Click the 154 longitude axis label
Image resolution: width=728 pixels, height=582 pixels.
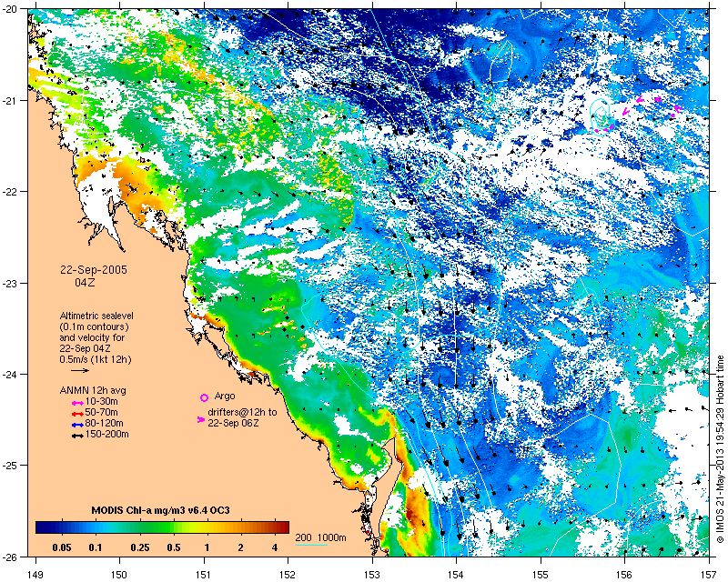(x=457, y=574)
